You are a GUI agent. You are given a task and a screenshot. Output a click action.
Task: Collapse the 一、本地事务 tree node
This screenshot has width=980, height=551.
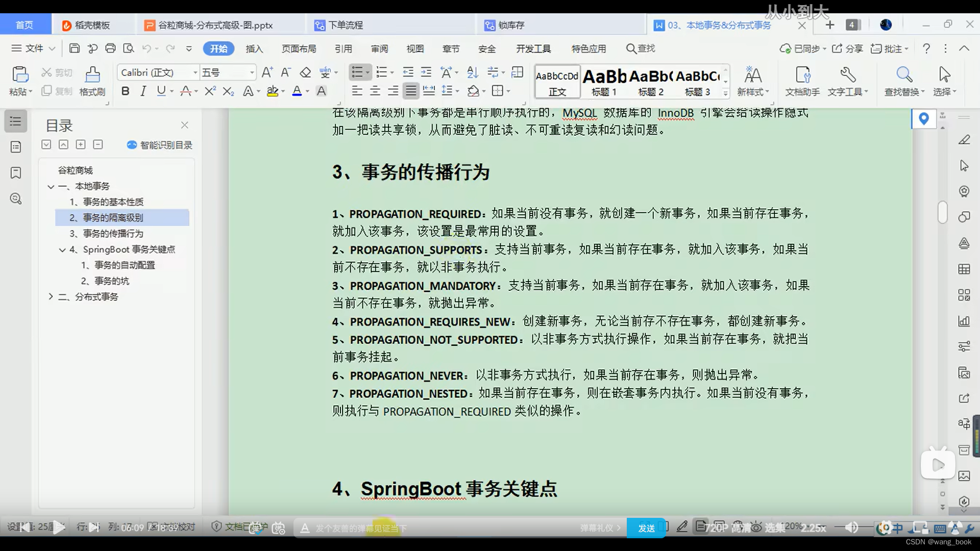[51, 187]
